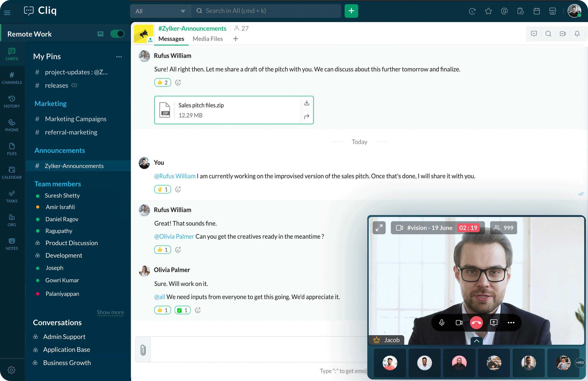This screenshot has width=588, height=381.
Task: Click Show more team members link
Action: point(110,312)
